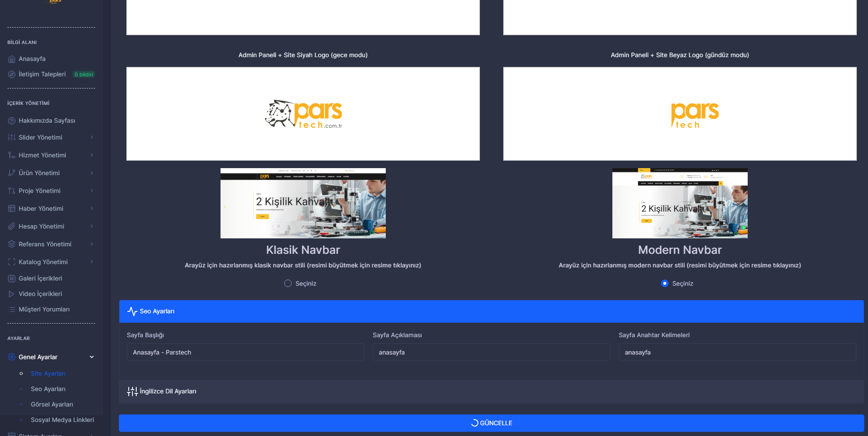Image resolution: width=868 pixels, height=436 pixels.
Task: Open İletişim Talepleri link
Action: [x=42, y=74]
